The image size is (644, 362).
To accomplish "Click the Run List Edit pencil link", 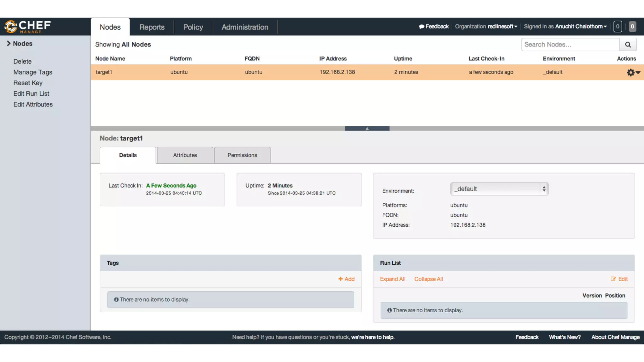I will point(619,279).
